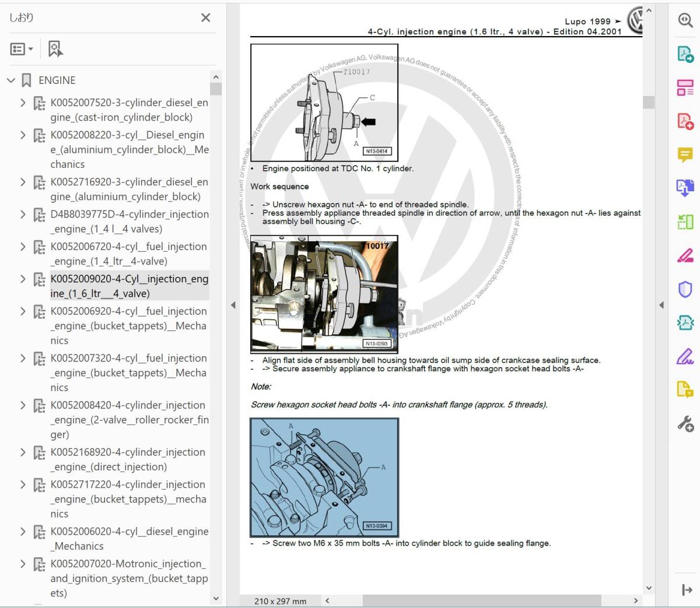Viewport: 700px width, 608px height.
Task: Open the blue Combine Files tool
Action: click(x=685, y=188)
